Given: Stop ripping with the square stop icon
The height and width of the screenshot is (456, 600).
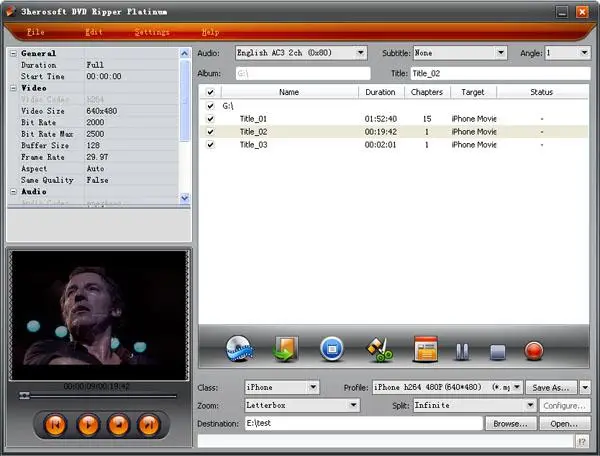Looking at the screenshot, I should [x=497, y=352].
